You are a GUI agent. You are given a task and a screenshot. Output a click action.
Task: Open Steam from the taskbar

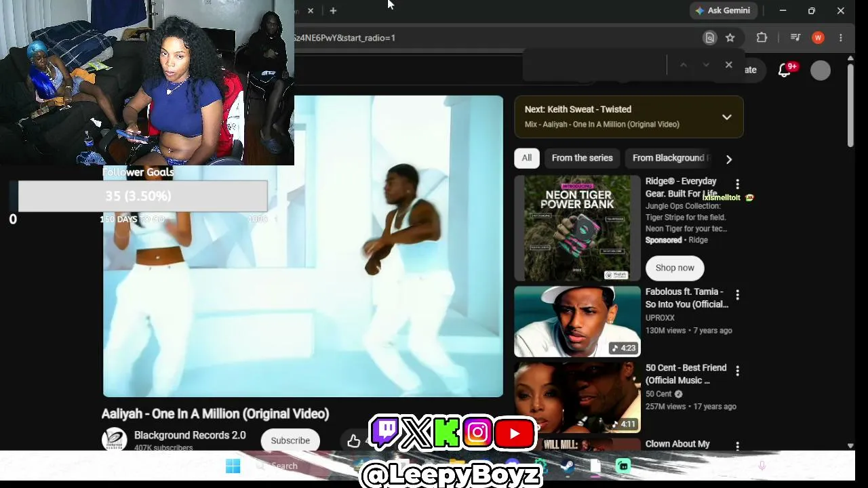568,466
